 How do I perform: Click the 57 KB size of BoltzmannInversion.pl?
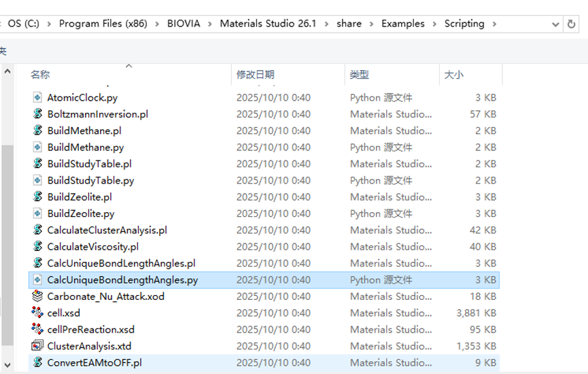pyautogui.click(x=483, y=114)
